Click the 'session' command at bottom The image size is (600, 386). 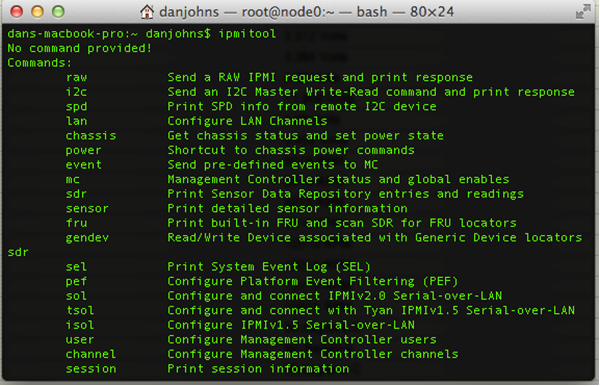point(91,369)
